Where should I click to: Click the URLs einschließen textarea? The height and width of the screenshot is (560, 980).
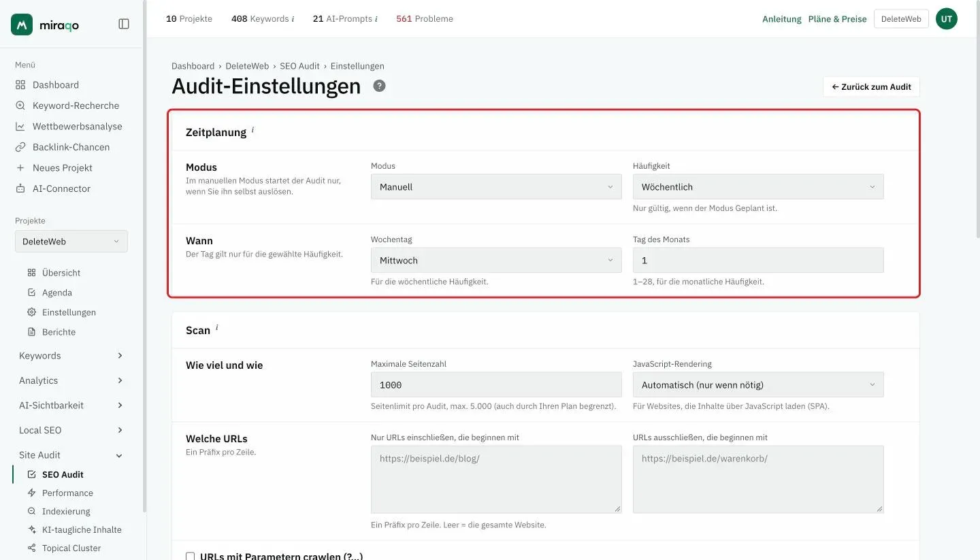496,479
